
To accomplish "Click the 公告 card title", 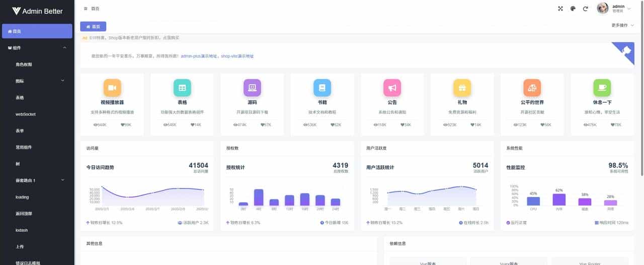I will (392, 102).
